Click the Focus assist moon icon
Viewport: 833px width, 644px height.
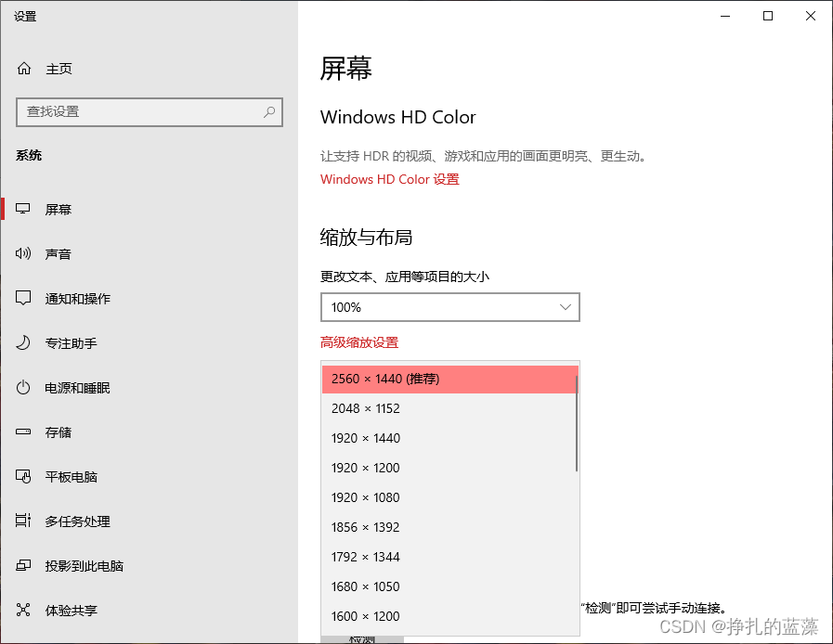23,342
